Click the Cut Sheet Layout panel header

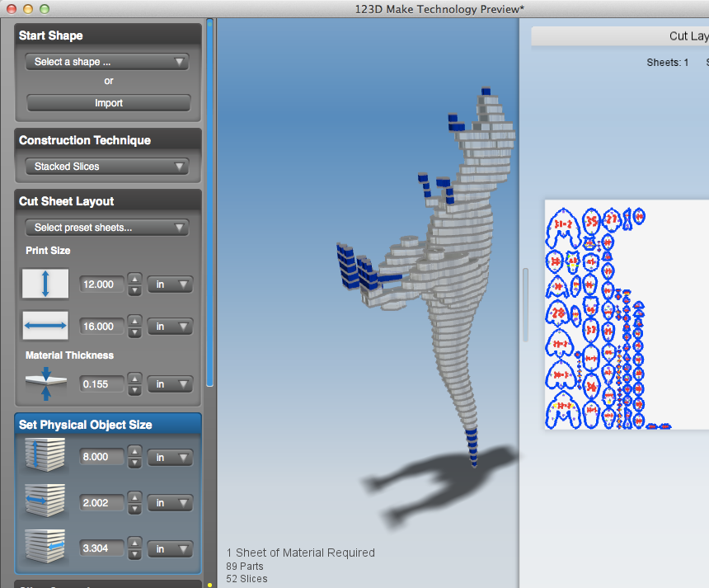[x=108, y=201]
